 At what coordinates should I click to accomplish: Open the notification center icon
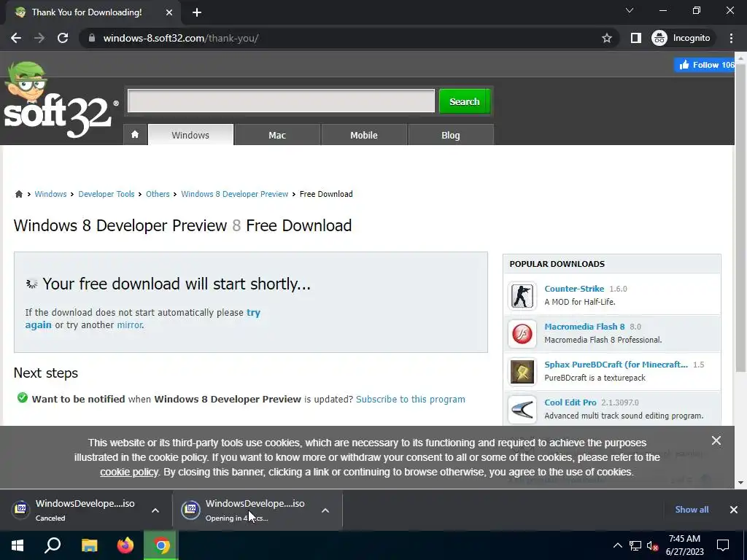(723, 545)
